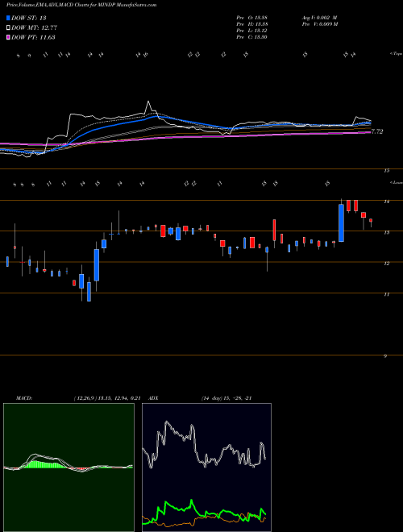Click the chart title mentioning MINDP MunafaSutra.com

(81, 5)
